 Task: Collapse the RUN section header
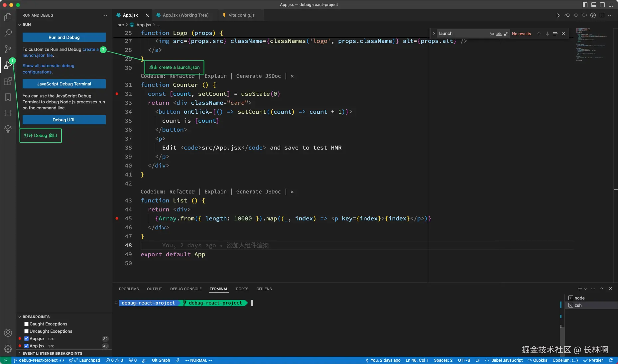coord(27,25)
